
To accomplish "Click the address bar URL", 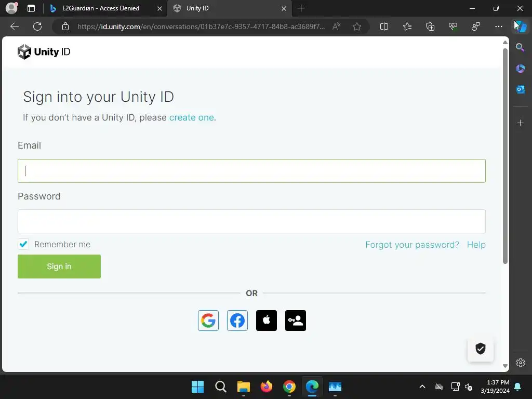I will tap(201, 26).
